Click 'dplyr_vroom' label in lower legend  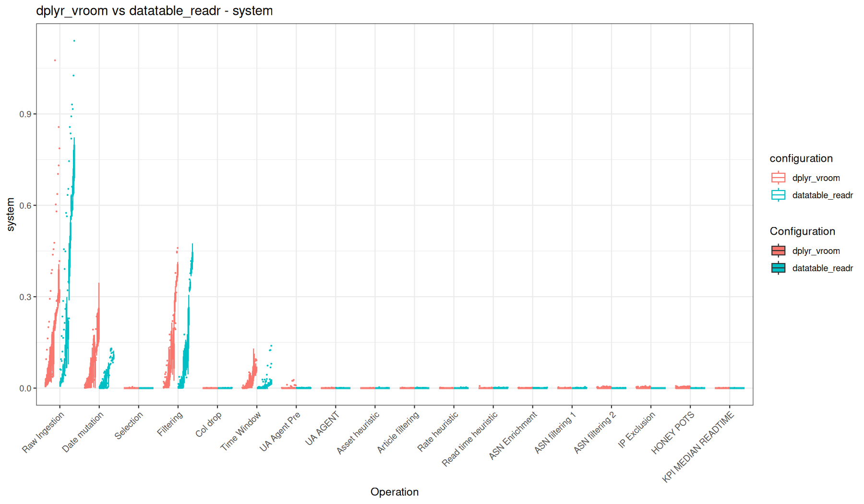pyautogui.click(x=816, y=251)
